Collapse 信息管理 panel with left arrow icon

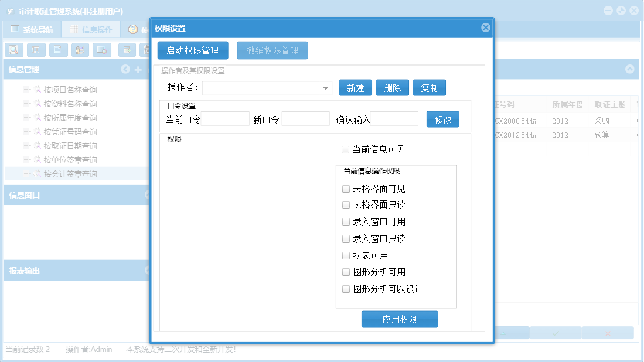pyautogui.click(x=125, y=69)
